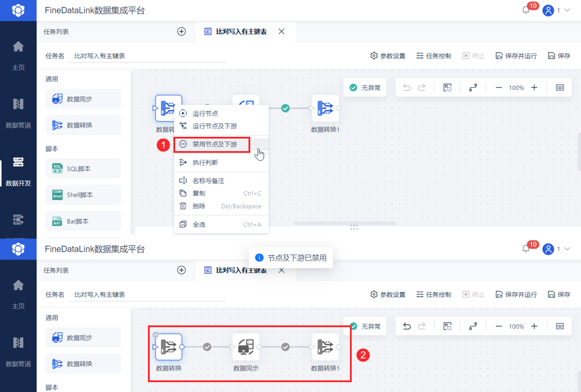Viewport: 581px width, 392px height.
Task: Zoom in with plus in lower toolbar
Action: pyautogui.click(x=534, y=326)
